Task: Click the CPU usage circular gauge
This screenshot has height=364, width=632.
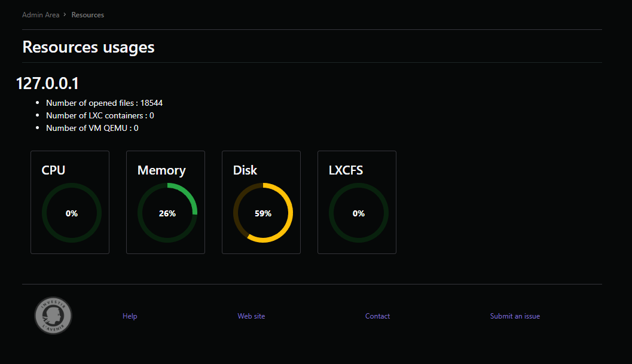Action: pos(72,213)
